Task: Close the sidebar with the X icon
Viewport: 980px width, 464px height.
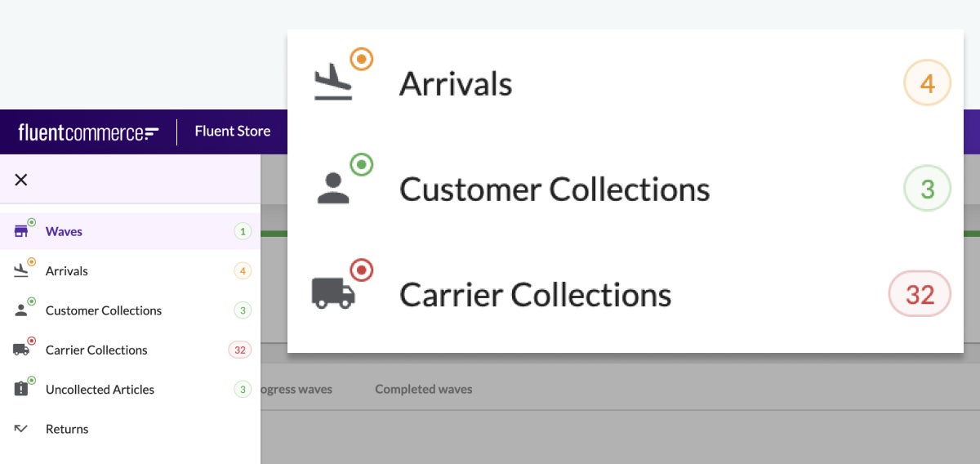Action: [x=21, y=180]
